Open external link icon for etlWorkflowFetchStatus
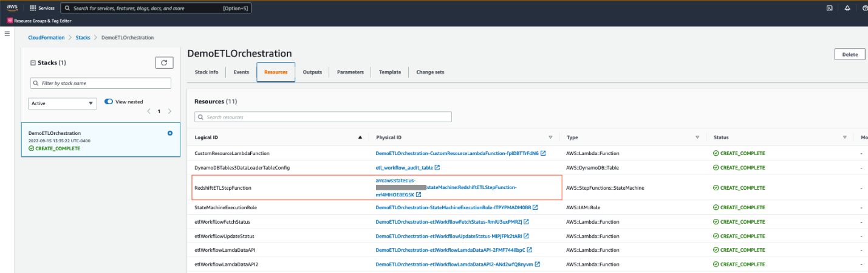 tap(526, 222)
